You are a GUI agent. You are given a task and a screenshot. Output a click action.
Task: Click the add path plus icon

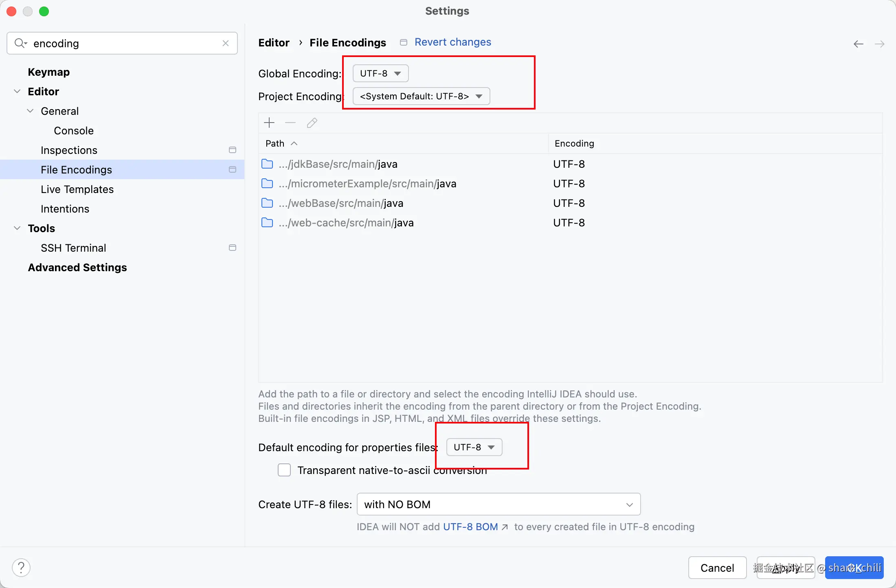pos(269,123)
